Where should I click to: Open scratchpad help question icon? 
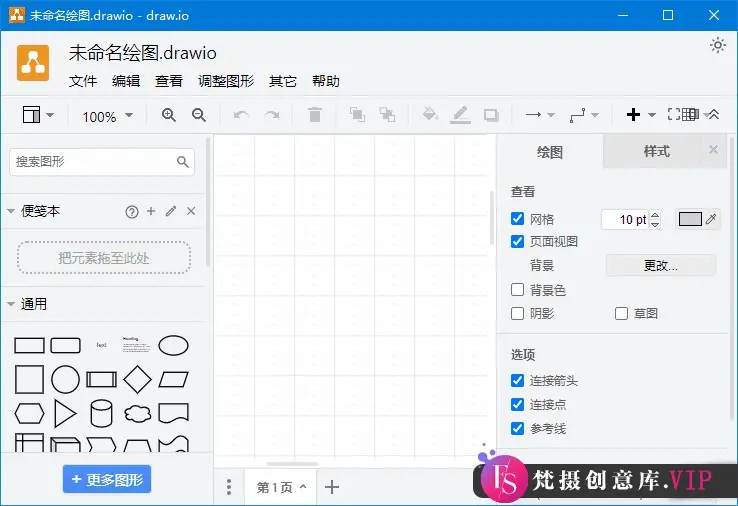coord(132,212)
